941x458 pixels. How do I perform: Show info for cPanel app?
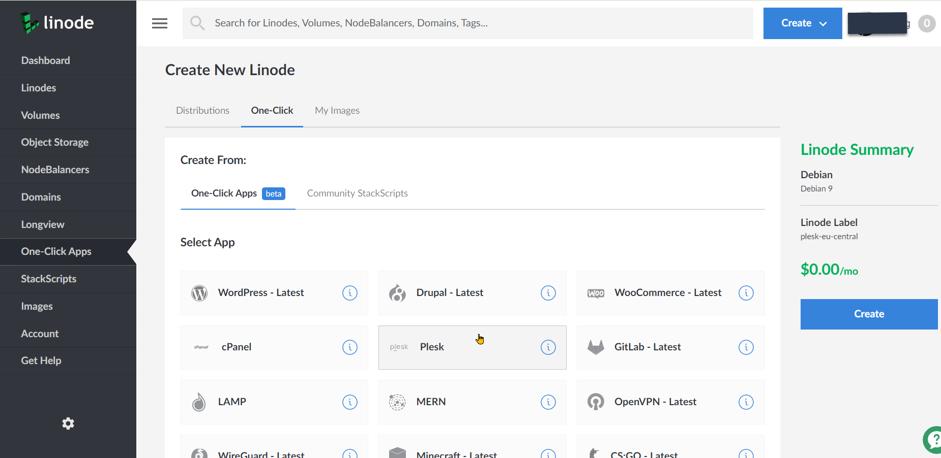[350, 347]
